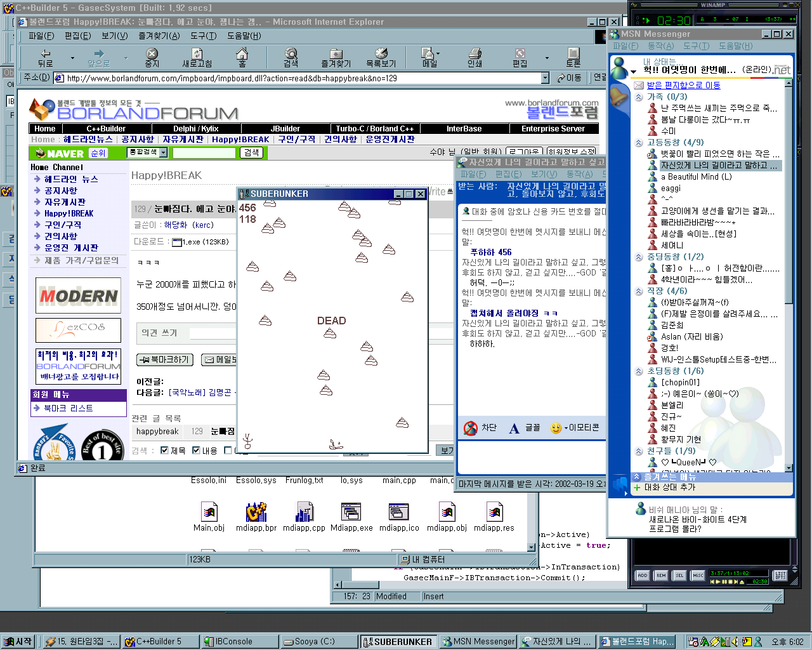This screenshot has width=812, height=650.
Task: Collapse the 고등동창 (4/9) contact group
Action: pos(639,143)
